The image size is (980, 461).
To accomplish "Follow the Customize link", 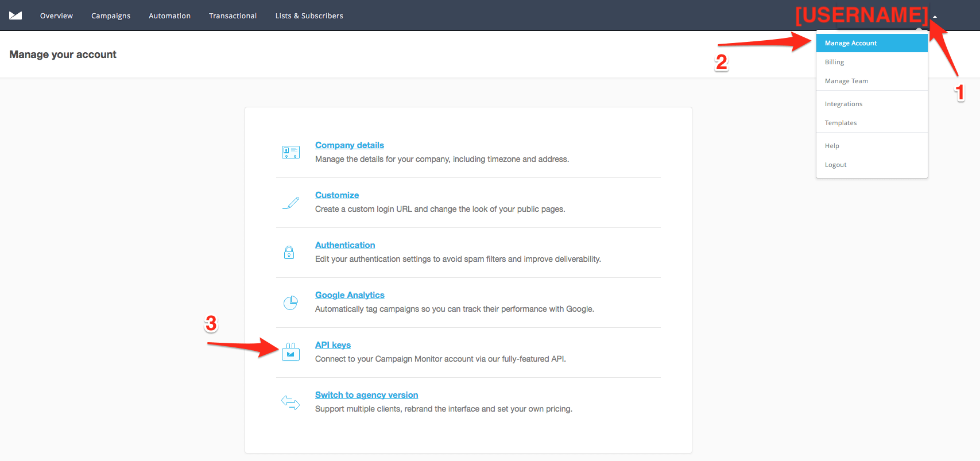I will point(337,195).
